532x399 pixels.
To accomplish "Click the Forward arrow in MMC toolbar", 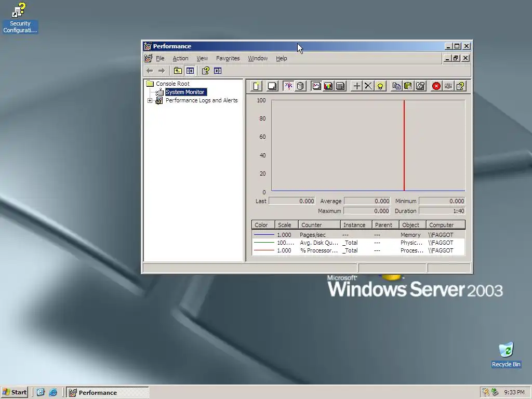I will tap(162, 71).
